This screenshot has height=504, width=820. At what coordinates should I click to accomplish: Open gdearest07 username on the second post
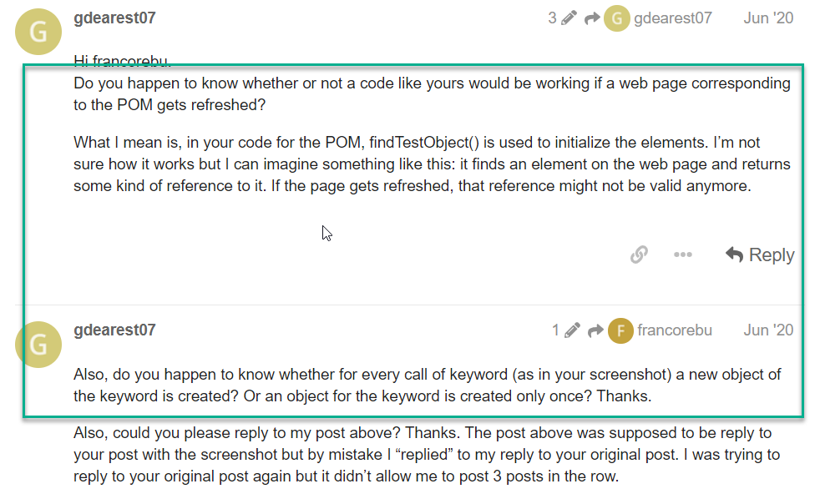[114, 330]
